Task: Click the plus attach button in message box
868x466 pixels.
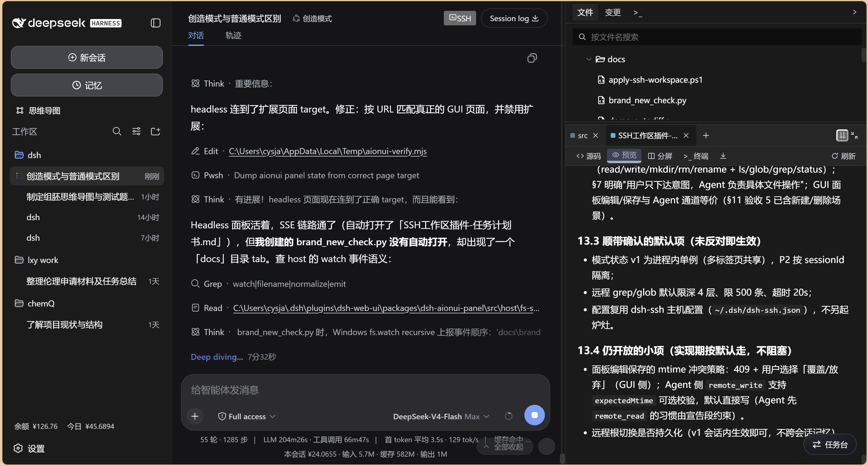Action: click(x=195, y=416)
